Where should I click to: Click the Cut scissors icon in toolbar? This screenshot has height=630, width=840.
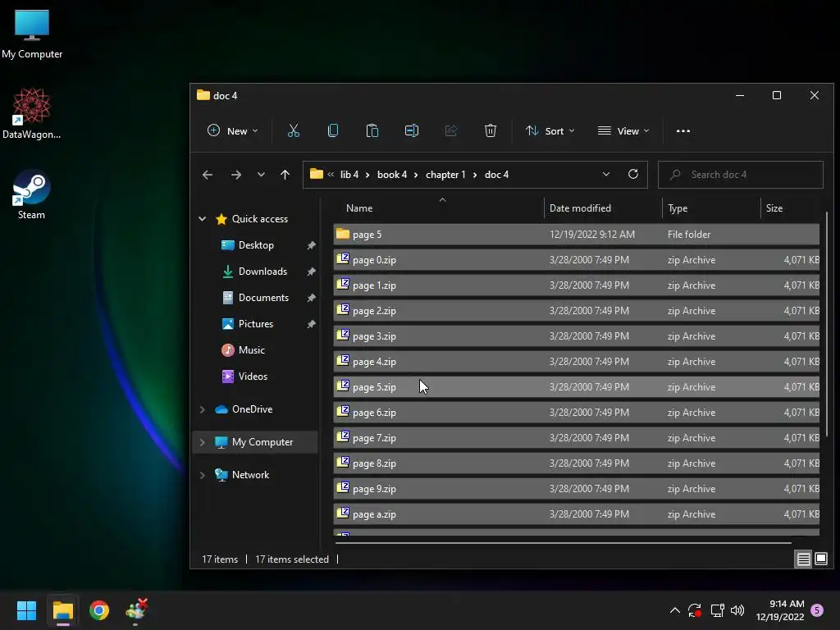pyautogui.click(x=294, y=130)
